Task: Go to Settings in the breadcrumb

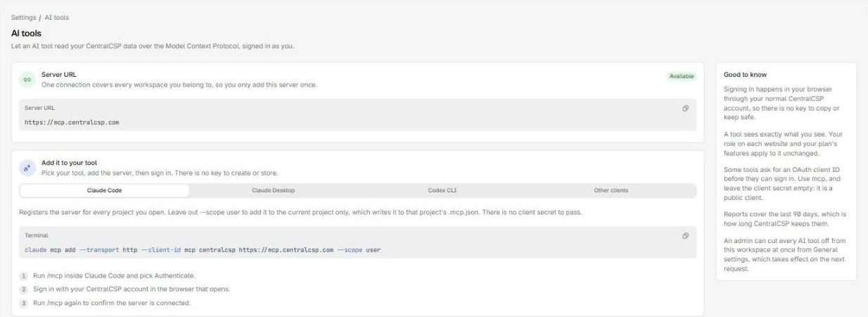Action: point(23,17)
